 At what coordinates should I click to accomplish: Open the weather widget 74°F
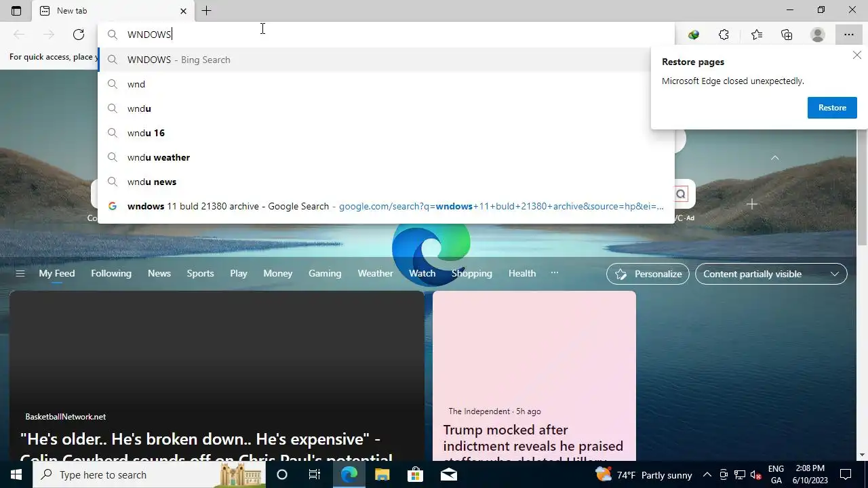(x=644, y=474)
